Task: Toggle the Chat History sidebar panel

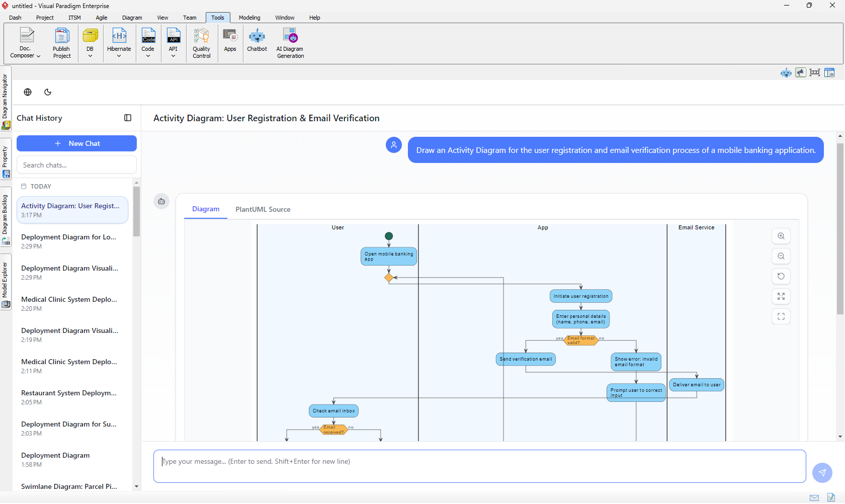Action: [128, 118]
